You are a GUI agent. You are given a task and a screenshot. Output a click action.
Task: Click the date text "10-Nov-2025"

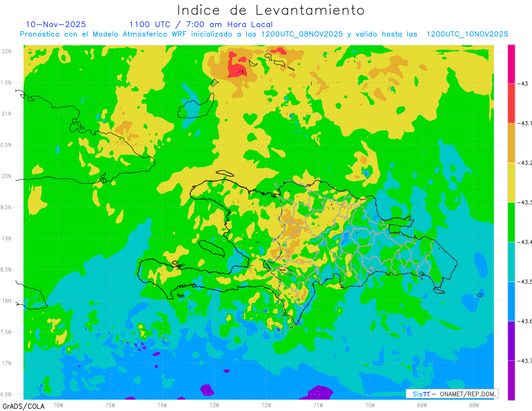coord(56,24)
